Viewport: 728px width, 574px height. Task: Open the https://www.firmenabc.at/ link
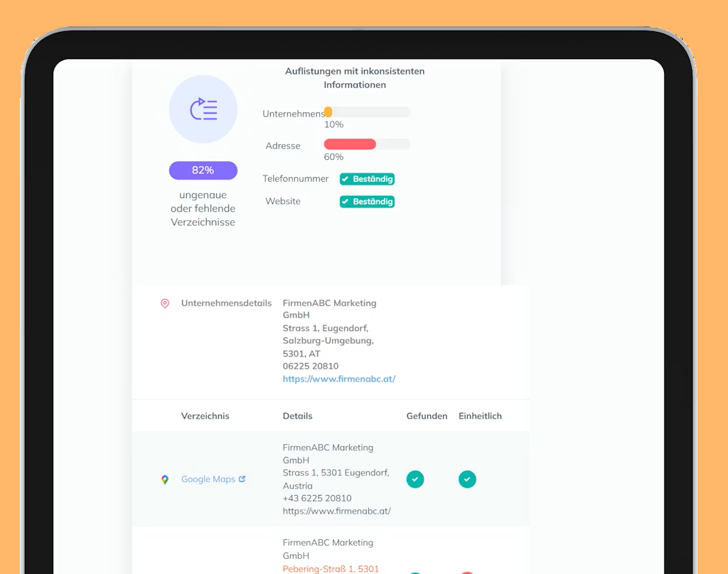tap(339, 379)
